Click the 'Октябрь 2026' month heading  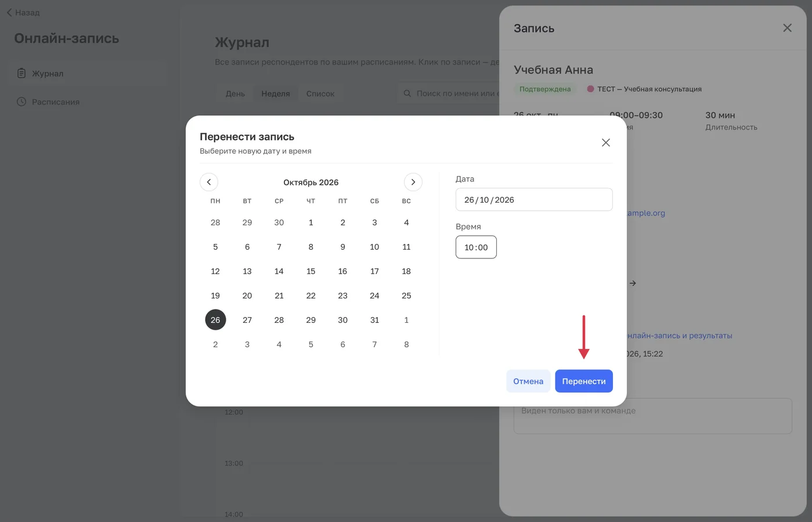click(311, 182)
